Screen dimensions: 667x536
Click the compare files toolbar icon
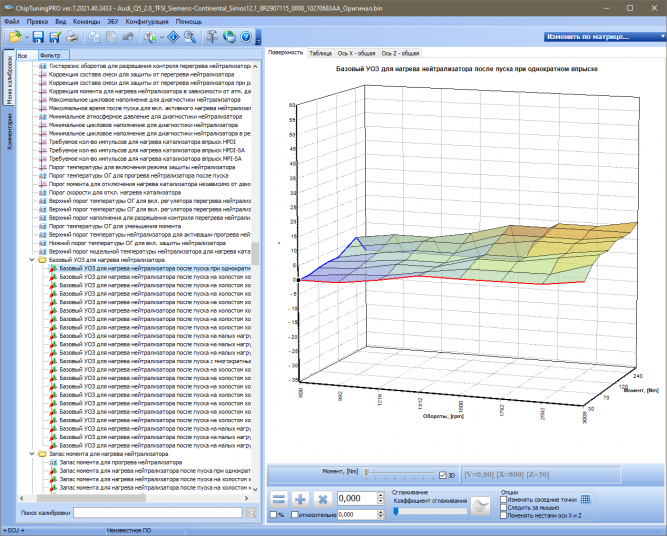click(150, 37)
